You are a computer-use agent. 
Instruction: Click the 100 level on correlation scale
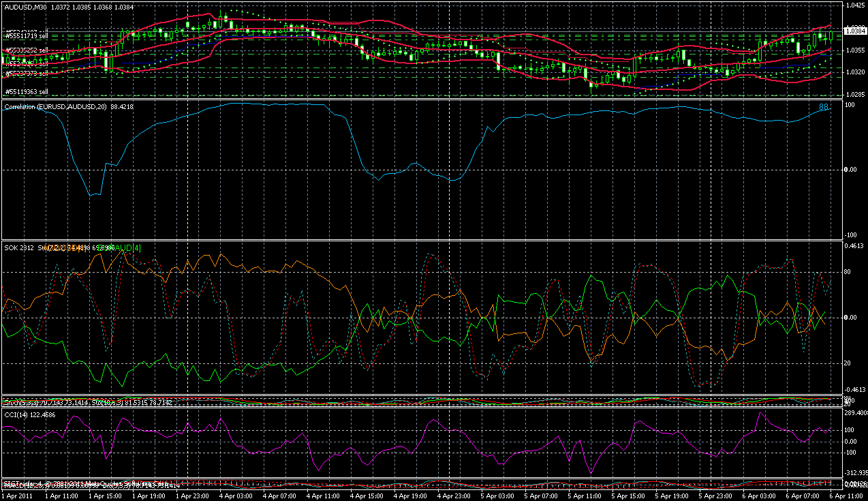[x=850, y=105]
